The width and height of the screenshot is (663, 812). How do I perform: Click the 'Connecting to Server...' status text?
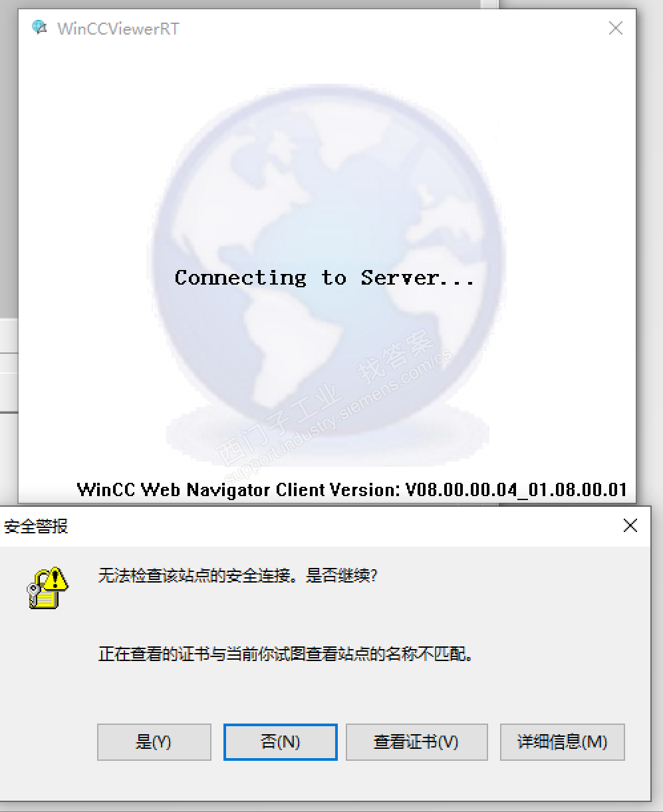[x=325, y=277]
